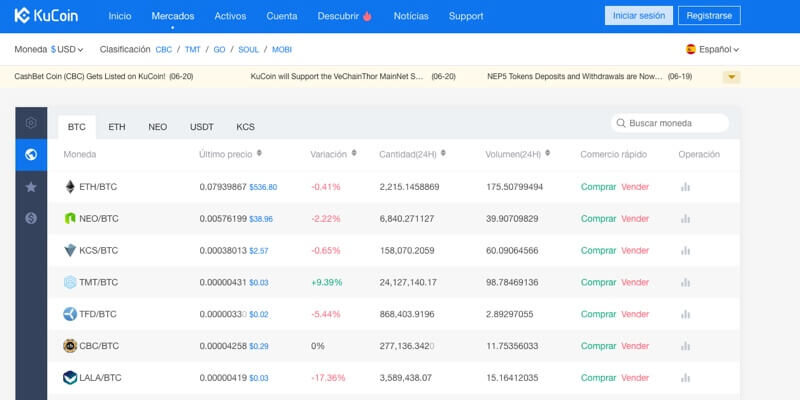
Task: Open the settings gear in the sidebar
Action: pos(31,123)
